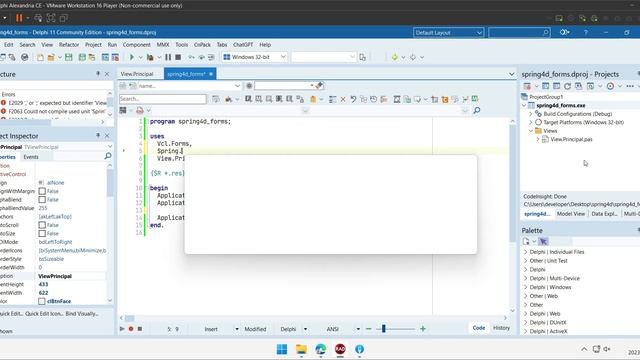Click the Stop program square in main toolbar
640x360 pixels.
tap(178, 57)
